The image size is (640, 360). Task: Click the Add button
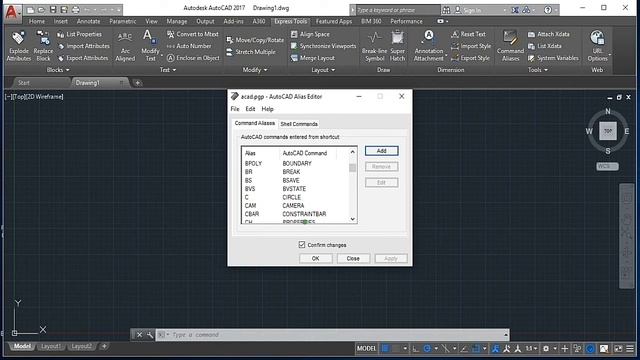[381, 151]
